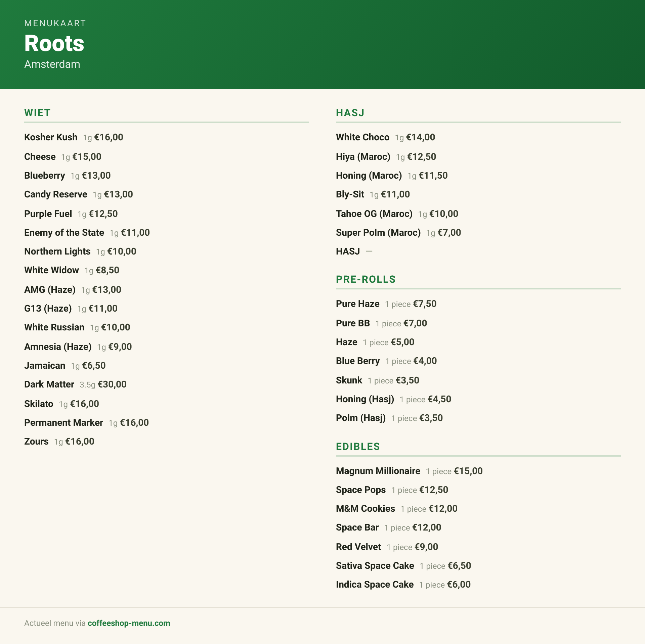Click the MENUKAART label
This screenshot has height=644, width=645.
(x=55, y=23)
